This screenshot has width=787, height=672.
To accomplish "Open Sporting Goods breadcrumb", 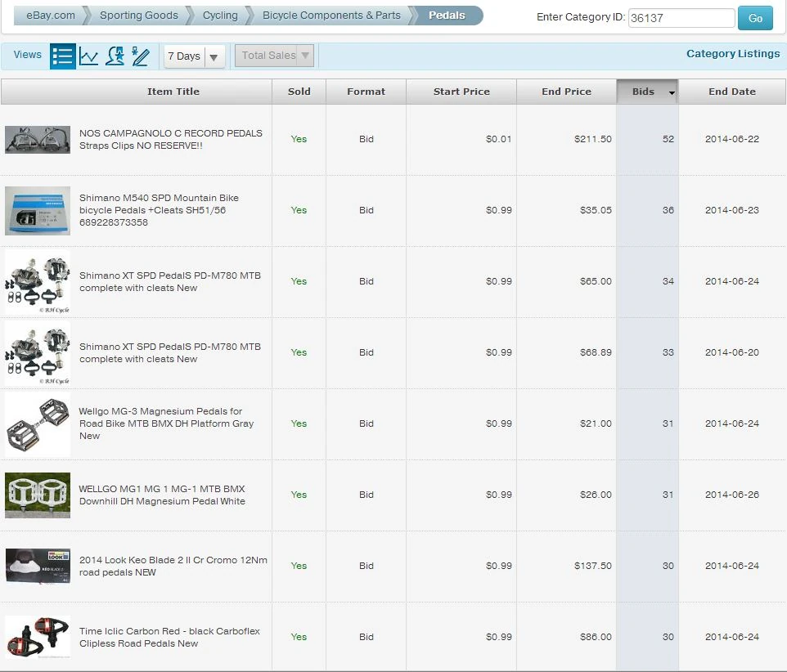I will coord(139,16).
